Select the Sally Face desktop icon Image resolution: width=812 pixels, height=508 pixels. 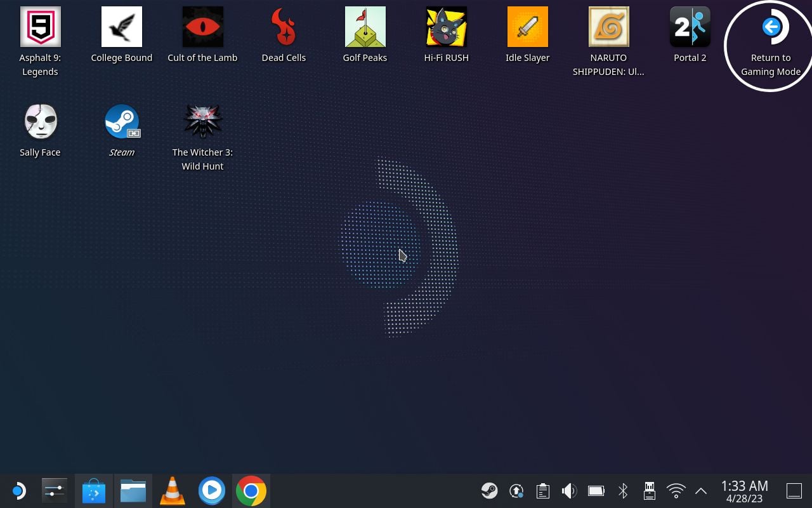coord(41,121)
